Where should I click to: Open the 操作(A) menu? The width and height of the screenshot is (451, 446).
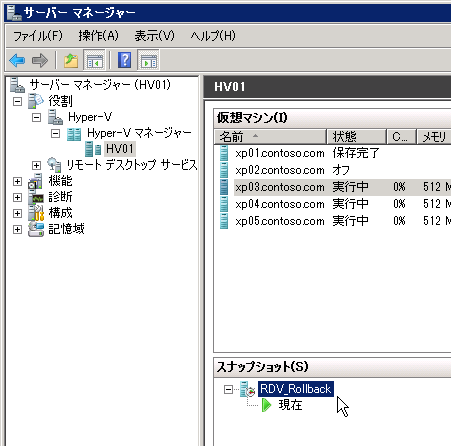click(98, 35)
